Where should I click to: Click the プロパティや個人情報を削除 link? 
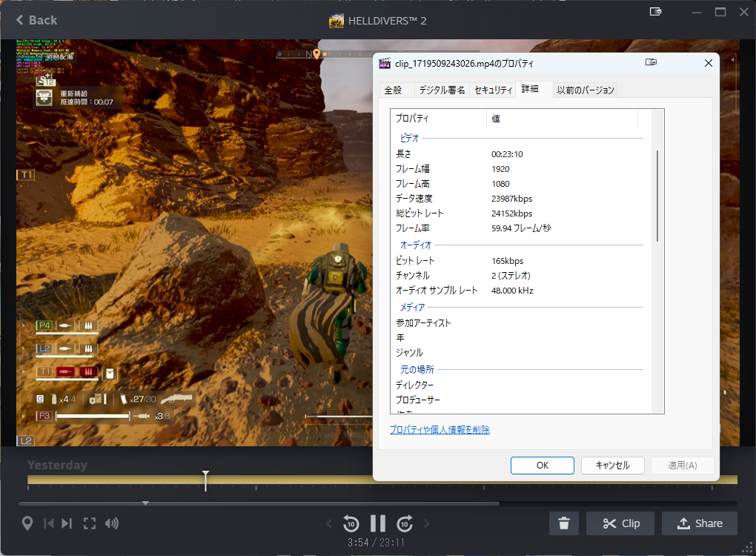440,430
